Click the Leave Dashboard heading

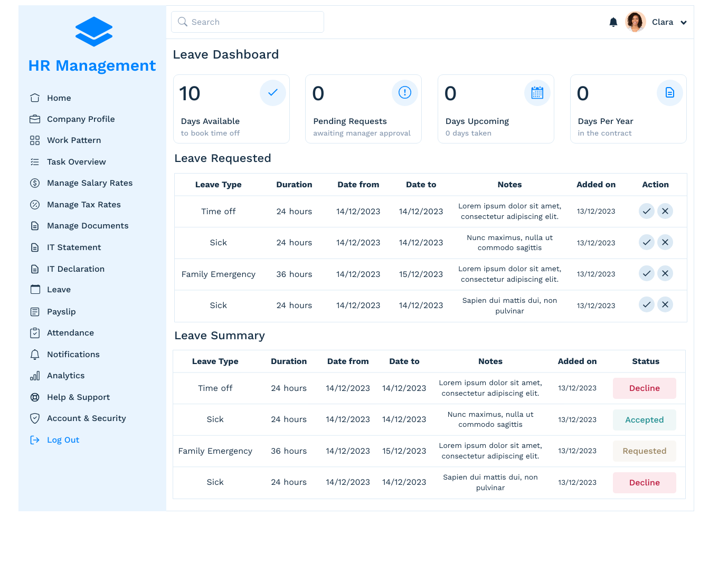(x=226, y=54)
